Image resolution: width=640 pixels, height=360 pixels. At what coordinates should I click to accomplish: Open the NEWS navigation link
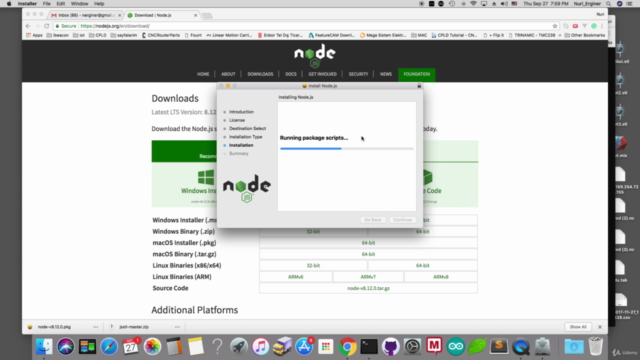coord(386,74)
